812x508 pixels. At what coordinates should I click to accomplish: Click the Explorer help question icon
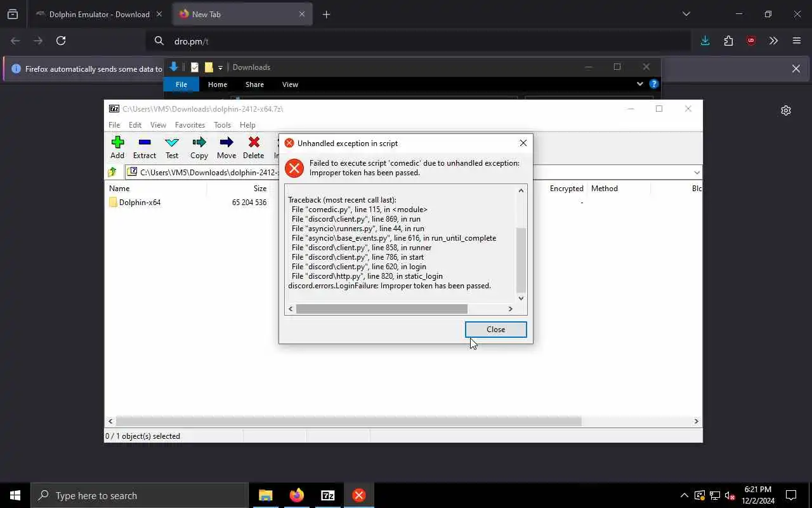(654, 84)
